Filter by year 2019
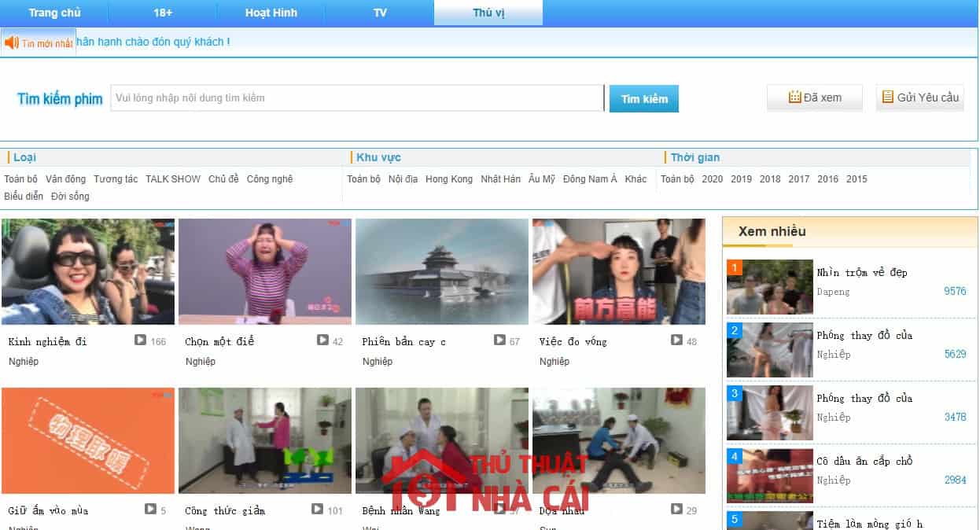Viewport: 980px width, 530px height. (x=741, y=179)
